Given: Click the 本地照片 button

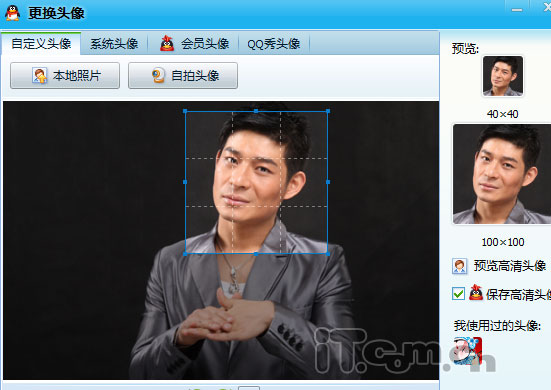Looking at the screenshot, I should [65, 76].
